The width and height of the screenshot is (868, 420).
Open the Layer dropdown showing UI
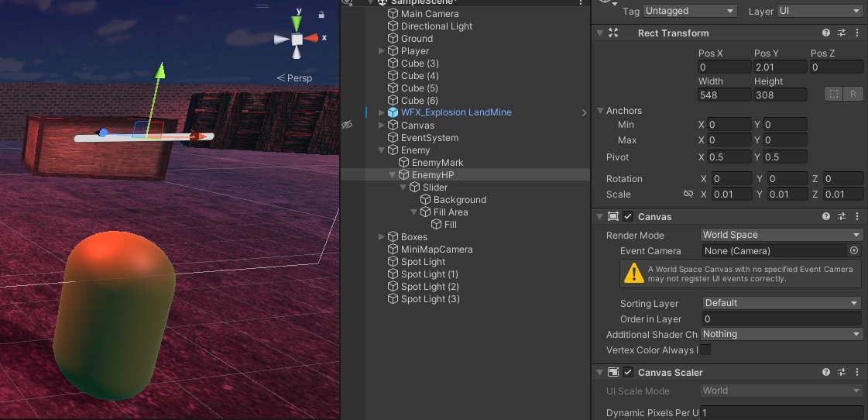[x=821, y=11]
